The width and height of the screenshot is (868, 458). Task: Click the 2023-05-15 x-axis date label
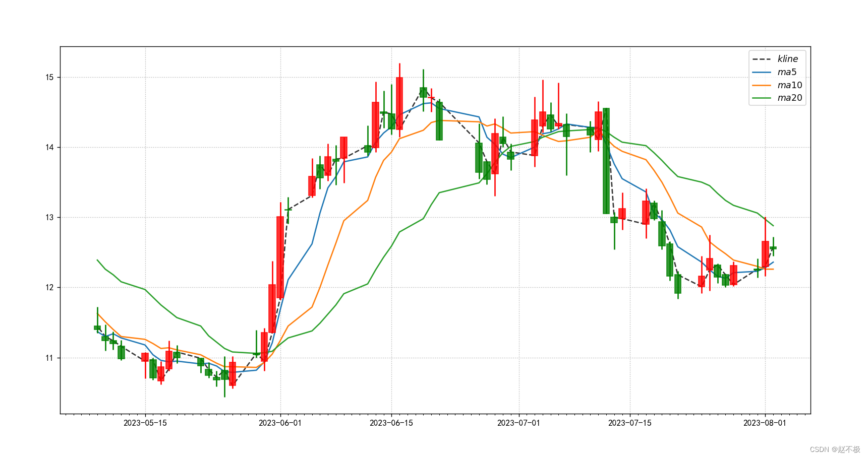[145, 423]
